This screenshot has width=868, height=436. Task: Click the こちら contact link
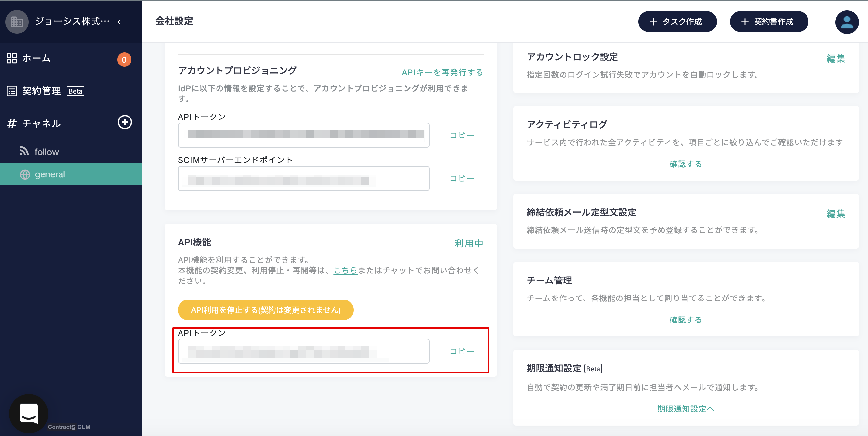[345, 270]
